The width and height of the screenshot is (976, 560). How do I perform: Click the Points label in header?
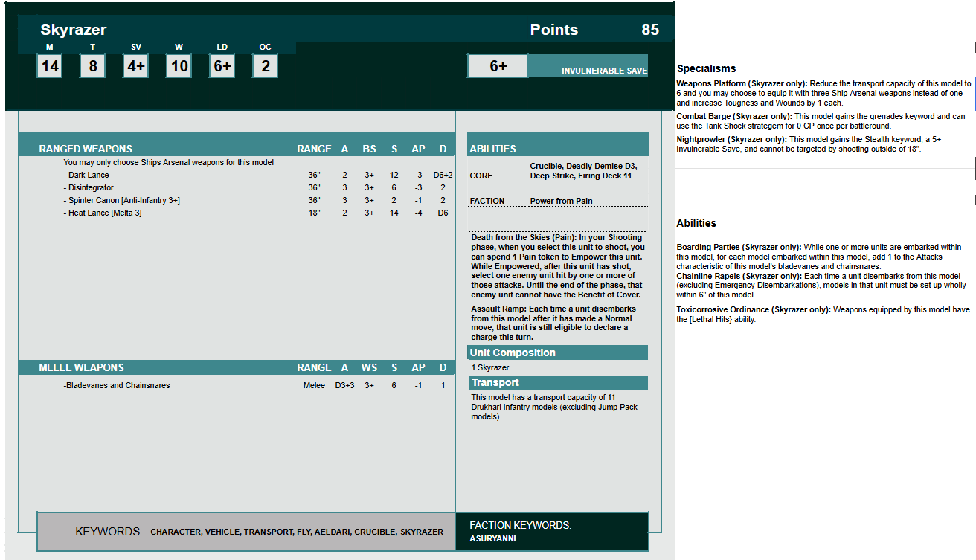554,30
